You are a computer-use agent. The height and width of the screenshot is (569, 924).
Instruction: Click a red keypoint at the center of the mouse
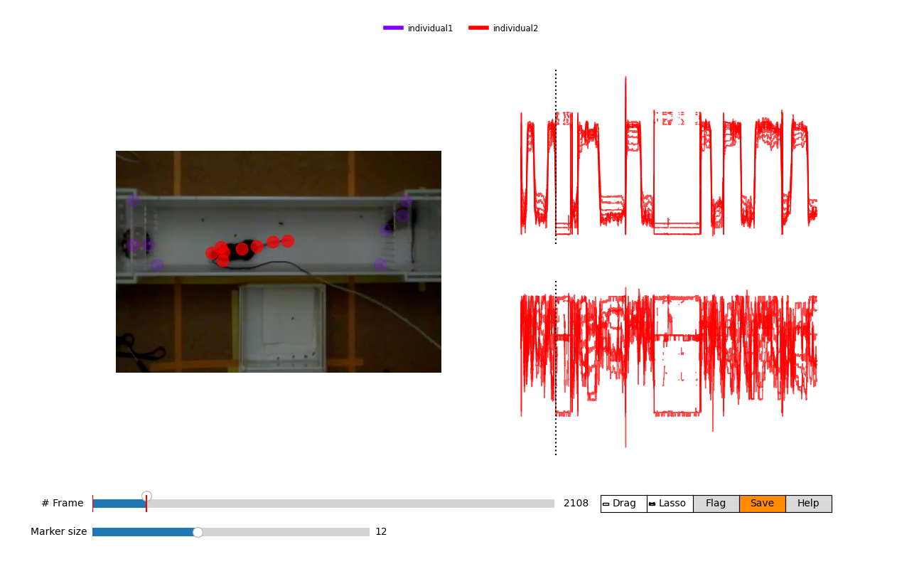click(244, 249)
